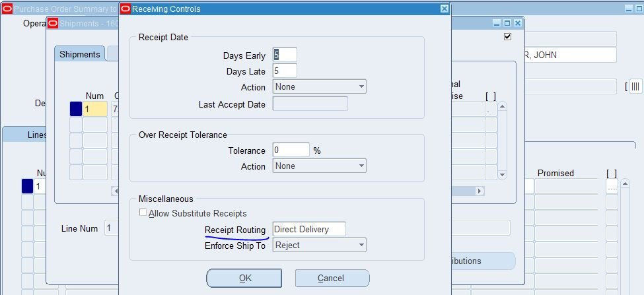Click the Enforce Ship To label

(x=235, y=246)
